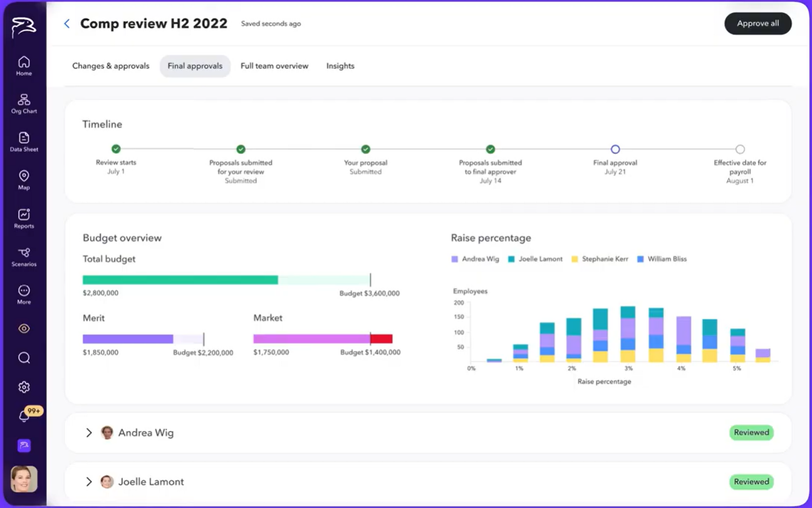
Task: Click Andrea Wig legend swatch
Action: 455,259
